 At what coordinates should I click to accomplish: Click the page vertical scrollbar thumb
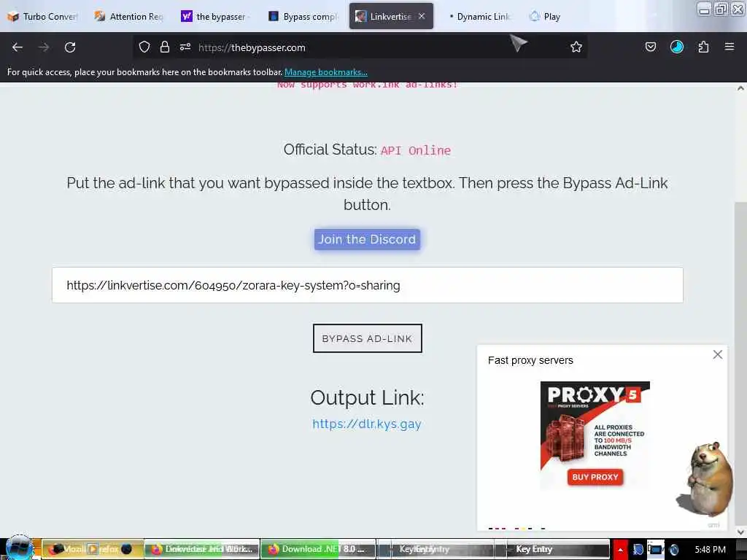coord(740,362)
